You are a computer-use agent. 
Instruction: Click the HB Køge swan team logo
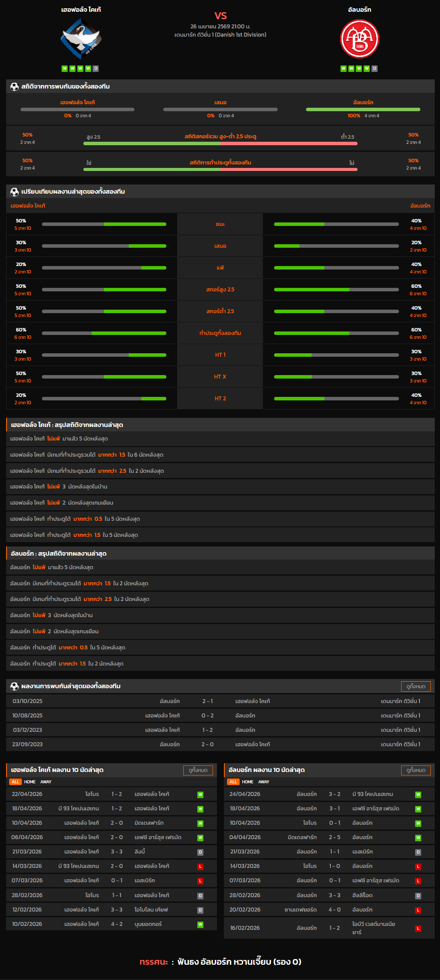81,39
